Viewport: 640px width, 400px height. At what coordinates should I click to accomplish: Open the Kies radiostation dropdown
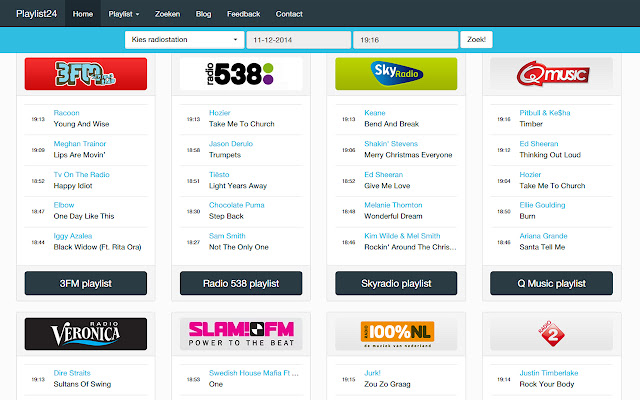pos(184,40)
